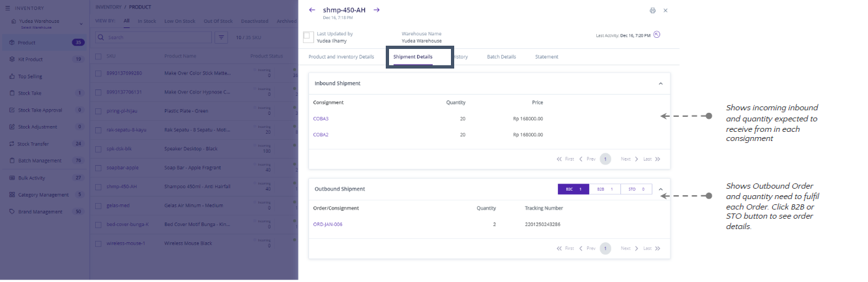Select page 1 in Outbound Shipment pagination
Viewport: 868px width, 282px height.
point(605,249)
